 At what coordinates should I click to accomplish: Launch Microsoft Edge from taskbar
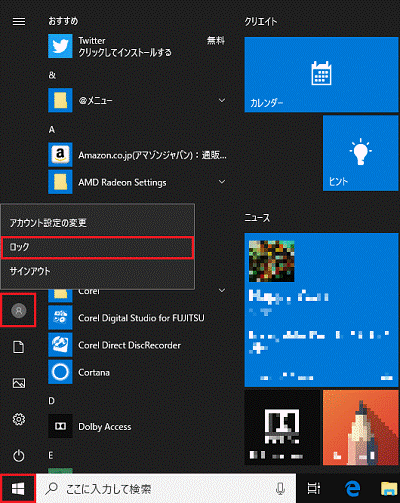click(352, 489)
